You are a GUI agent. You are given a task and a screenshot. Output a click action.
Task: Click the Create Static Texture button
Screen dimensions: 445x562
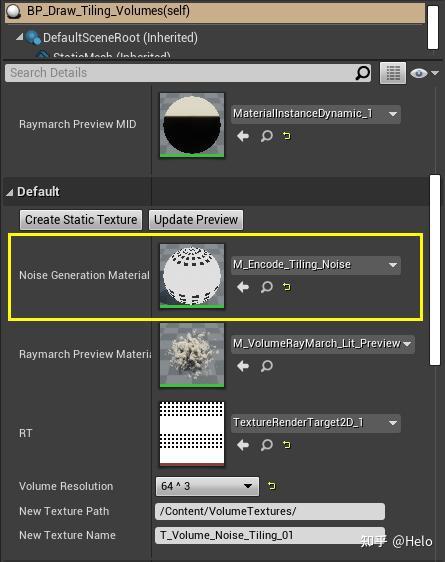coord(81,220)
